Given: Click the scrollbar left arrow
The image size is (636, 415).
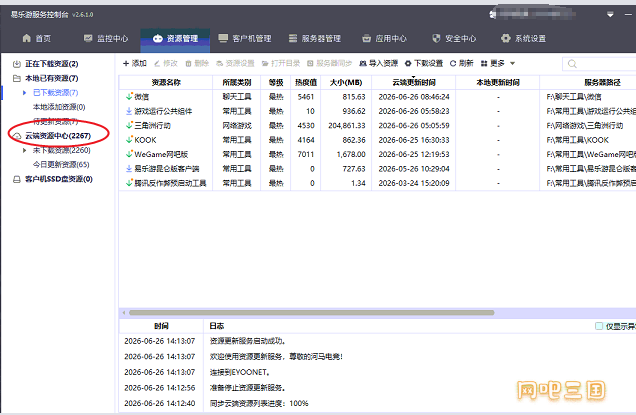Looking at the screenshot, I should tap(124, 313).
